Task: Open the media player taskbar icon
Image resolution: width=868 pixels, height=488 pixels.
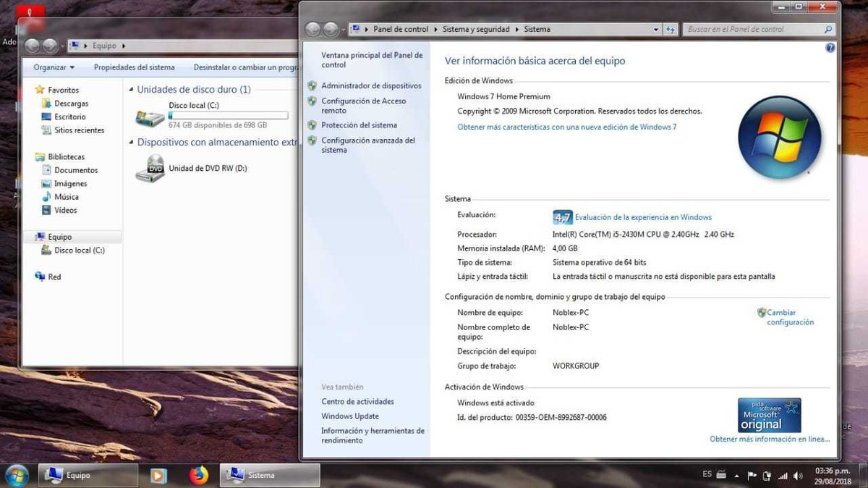Action: point(158,476)
